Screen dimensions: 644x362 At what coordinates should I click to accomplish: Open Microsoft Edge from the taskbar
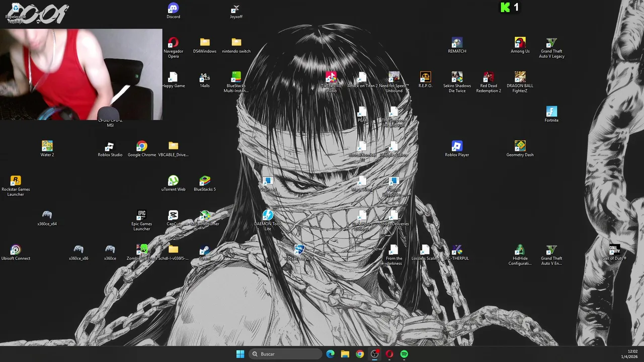click(x=330, y=354)
